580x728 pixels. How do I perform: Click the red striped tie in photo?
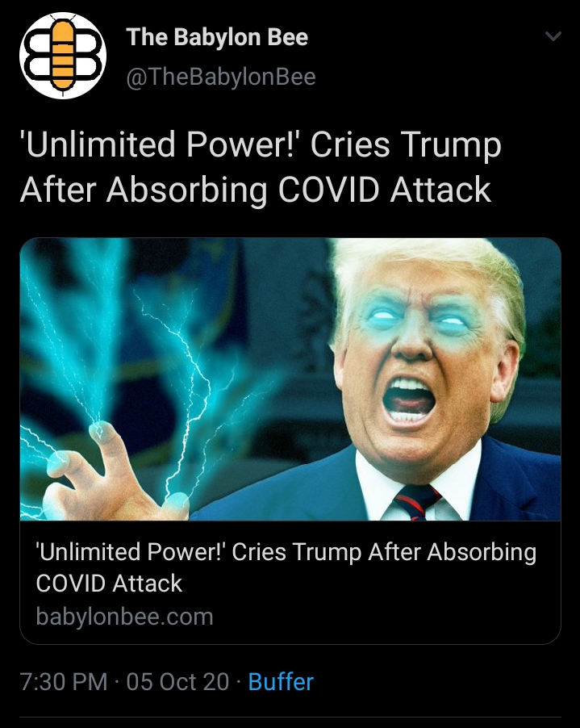pos(416,501)
